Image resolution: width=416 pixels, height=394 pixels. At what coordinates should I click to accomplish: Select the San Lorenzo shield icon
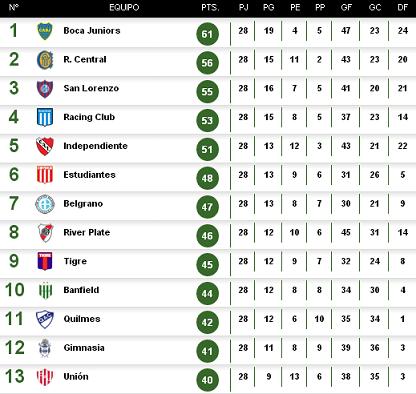point(45,89)
